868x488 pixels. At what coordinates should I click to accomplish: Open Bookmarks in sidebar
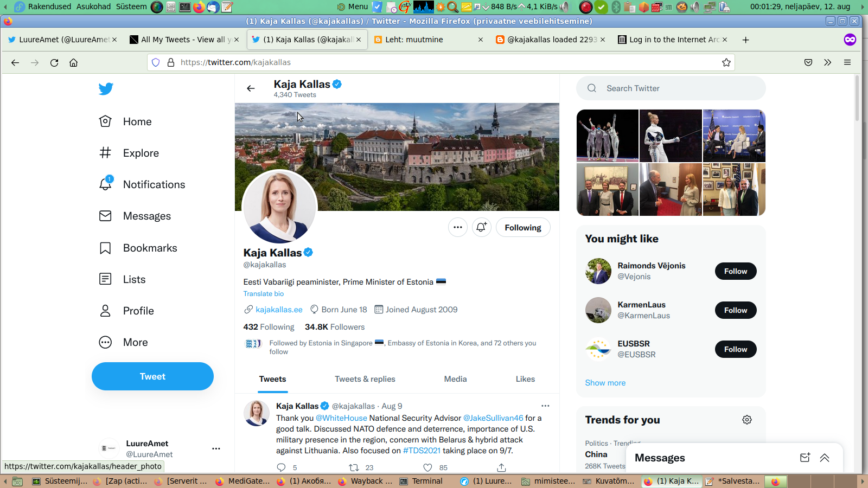click(138, 248)
